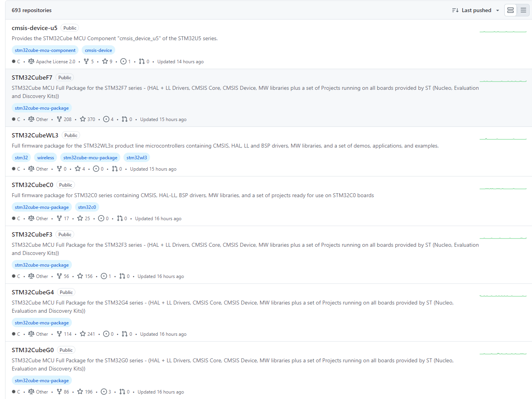Select the stm32wl3 topic tag
Screen dimensions: 532x399
137,158
